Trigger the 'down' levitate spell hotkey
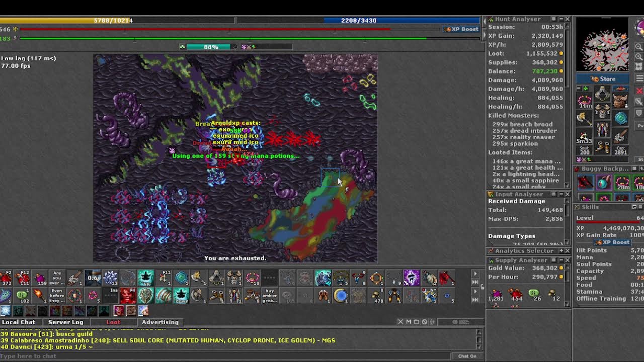This screenshot has height=362, width=644. [181, 296]
